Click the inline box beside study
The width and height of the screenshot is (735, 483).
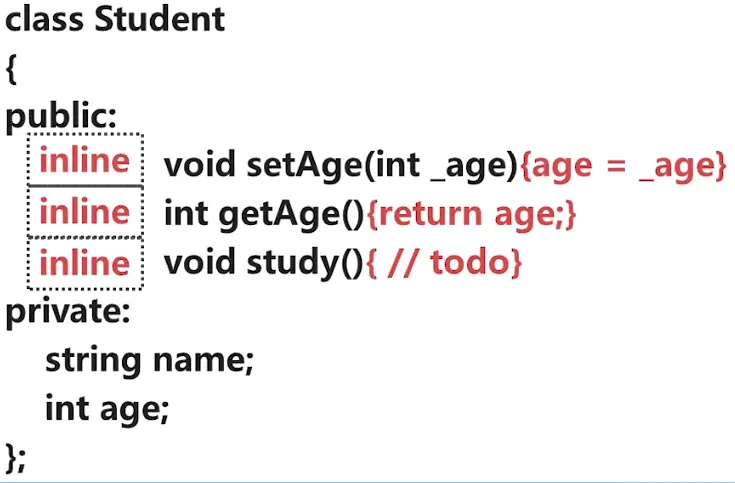tap(85, 263)
